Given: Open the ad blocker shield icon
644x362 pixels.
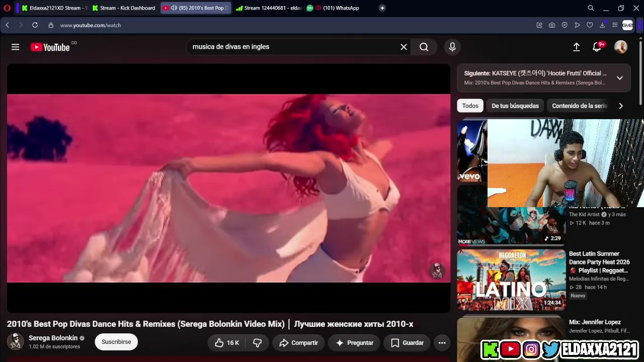Looking at the screenshot, I should (x=565, y=25).
